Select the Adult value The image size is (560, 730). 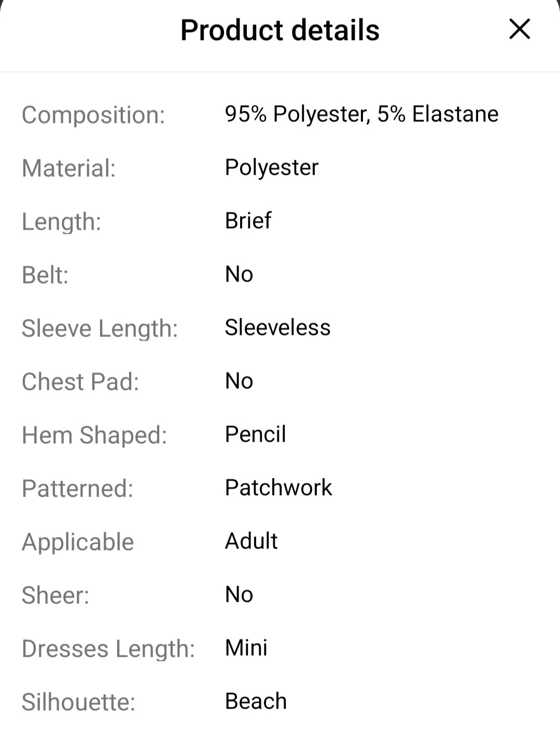(251, 541)
